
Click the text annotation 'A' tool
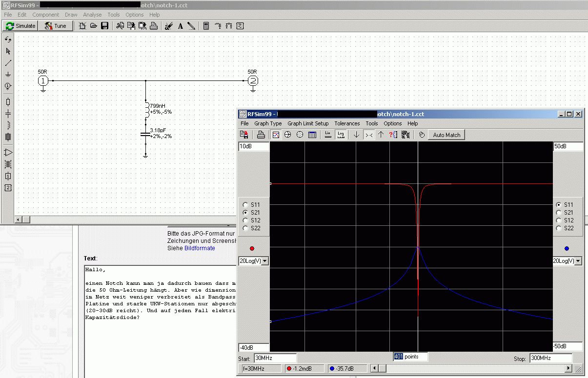coord(180,26)
